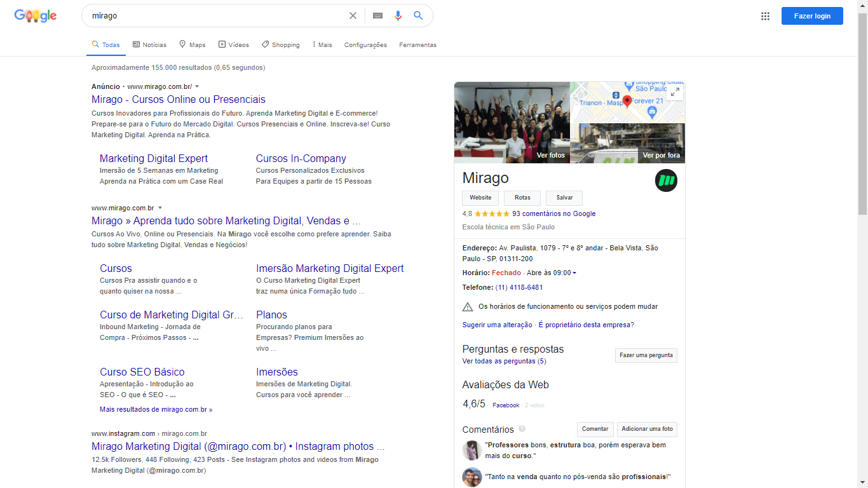
Task: Open Ver todas as perguntas link
Action: point(504,362)
